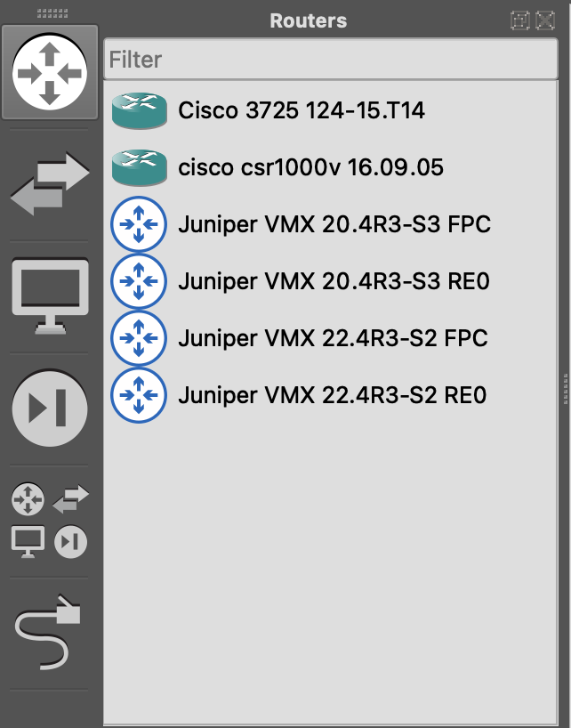Click the cisco csr1000v router icon
This screenshot has height=728, width=571.
(139, 167)
